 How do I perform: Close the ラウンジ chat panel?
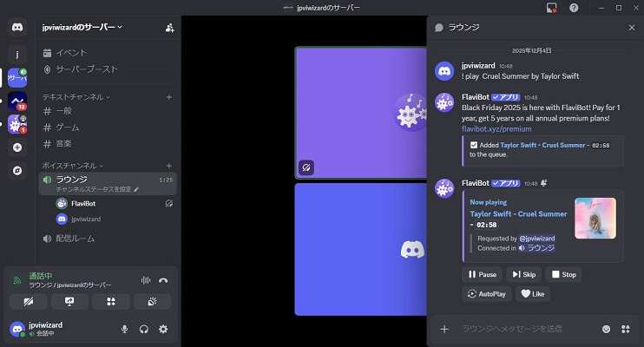pos(632,28)
